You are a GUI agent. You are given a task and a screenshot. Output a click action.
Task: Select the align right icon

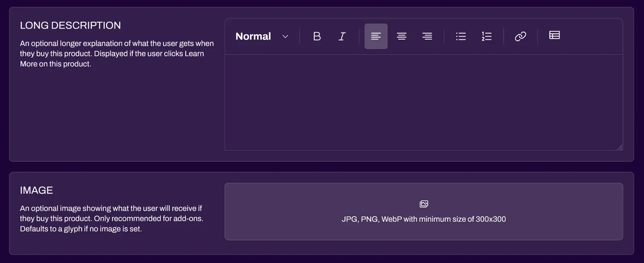(427, 36)
